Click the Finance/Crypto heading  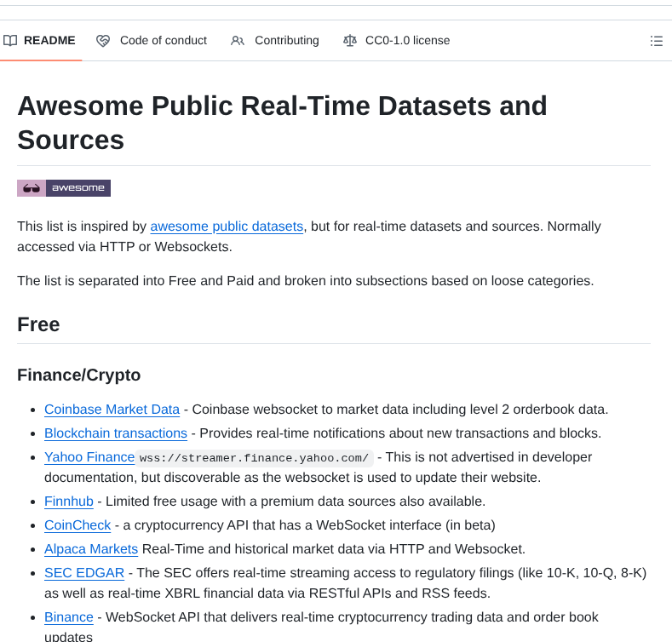79,375
